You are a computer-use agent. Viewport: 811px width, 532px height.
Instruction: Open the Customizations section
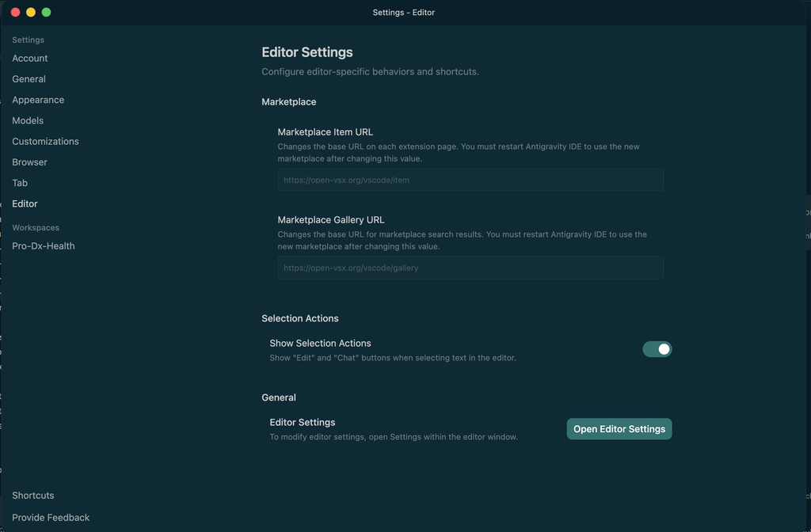click(x=45, y=141)
